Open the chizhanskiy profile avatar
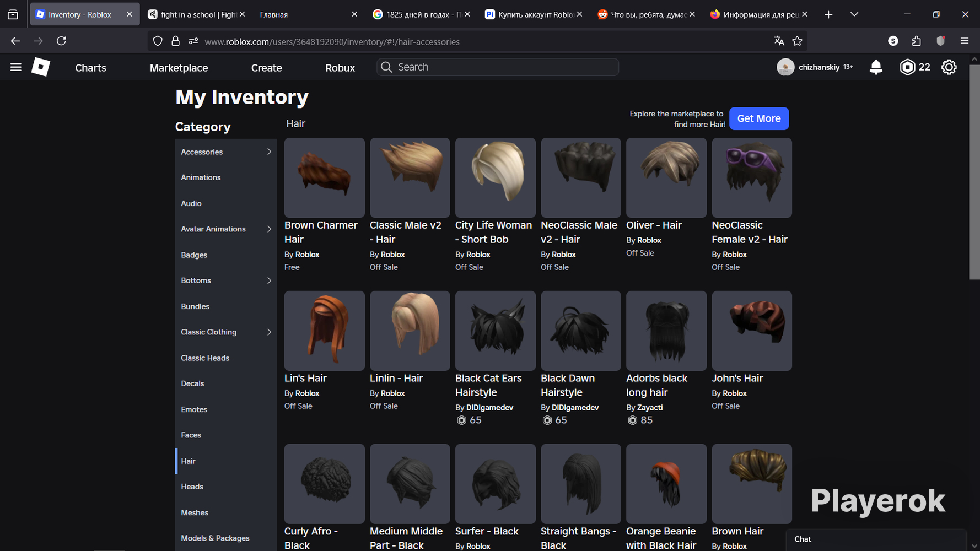The image size is (980, 551). click(x=785, y=67)
